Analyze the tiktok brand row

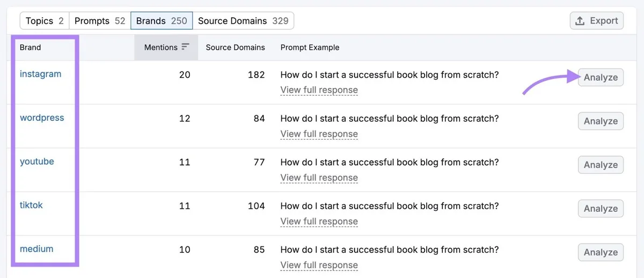point(601,209)
